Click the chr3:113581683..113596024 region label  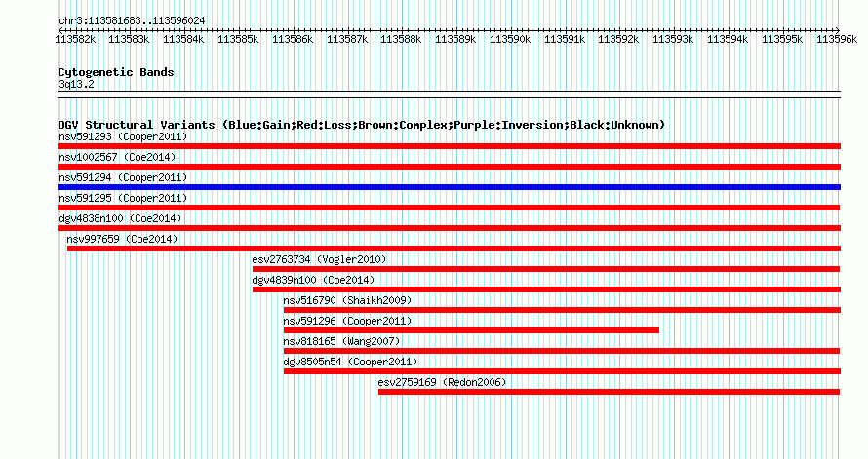pyautogui.click(x=132, y=20)
